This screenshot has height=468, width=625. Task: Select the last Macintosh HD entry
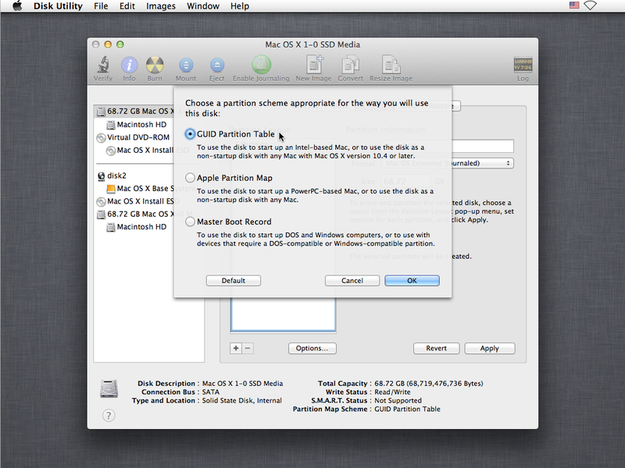tap(137, 227)
